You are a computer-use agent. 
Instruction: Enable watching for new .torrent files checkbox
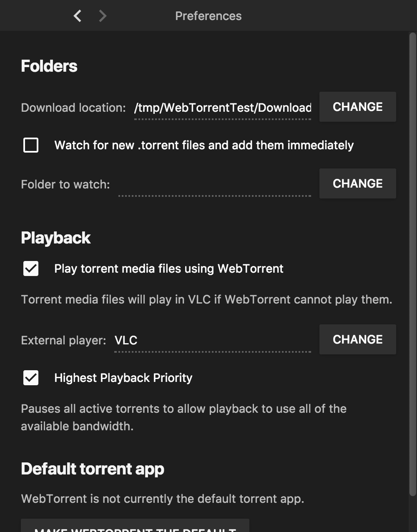(31, 145)
